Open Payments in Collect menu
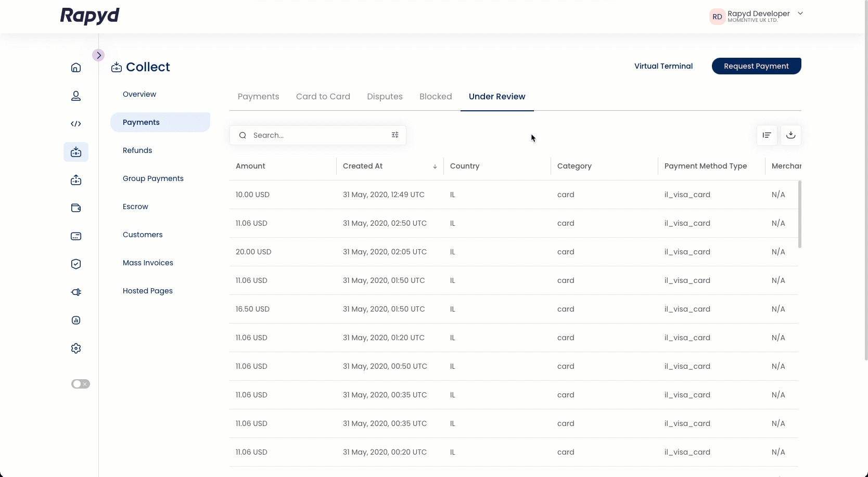 pos(160,122)
